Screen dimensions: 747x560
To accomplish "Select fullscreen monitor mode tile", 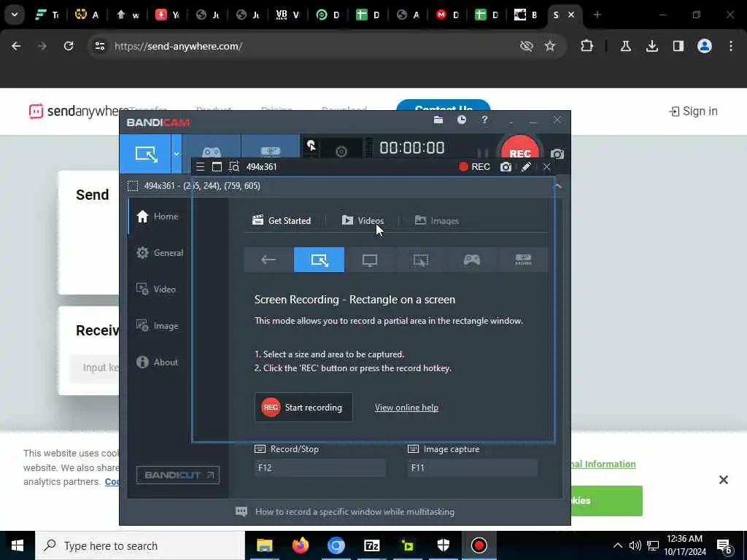I will click(370, 260).
